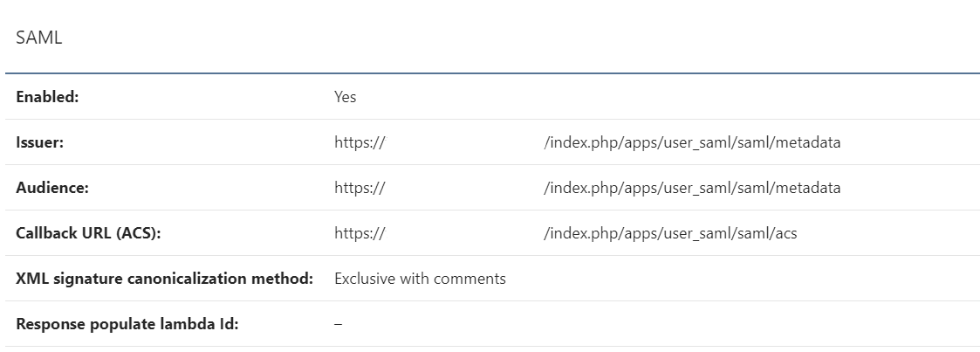Click the redacted hostname gap in Callback URL

(464, 233)
